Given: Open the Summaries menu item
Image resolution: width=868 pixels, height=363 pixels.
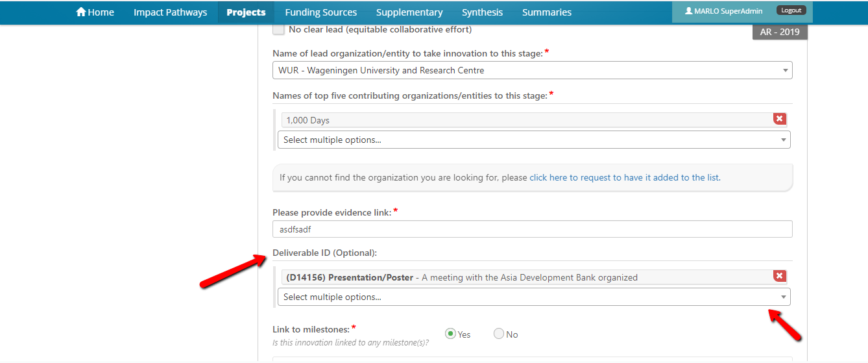Looking at the screenshot, I should point(547,12).
